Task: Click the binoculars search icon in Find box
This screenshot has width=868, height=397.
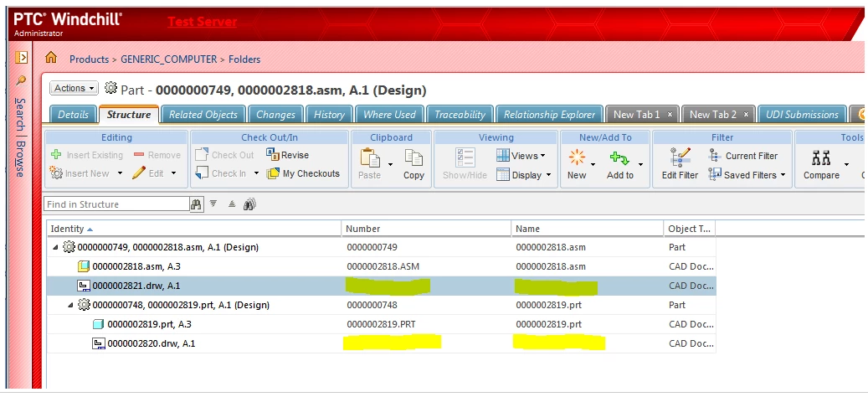Action: [195, 204]
